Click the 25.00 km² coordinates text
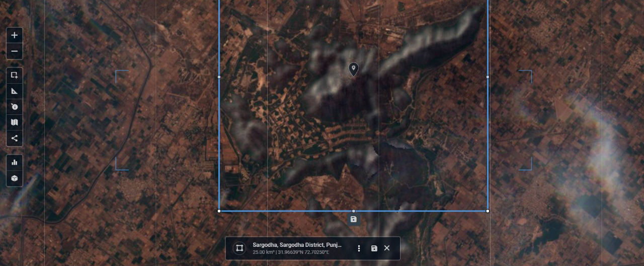This screenshot has height=266, width=644. [291, 252]
